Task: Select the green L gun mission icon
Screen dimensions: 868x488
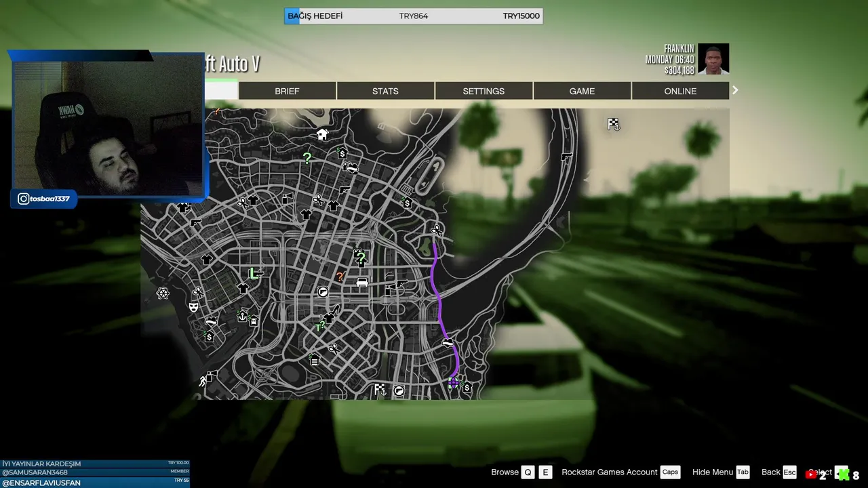Action: [255, 273]
